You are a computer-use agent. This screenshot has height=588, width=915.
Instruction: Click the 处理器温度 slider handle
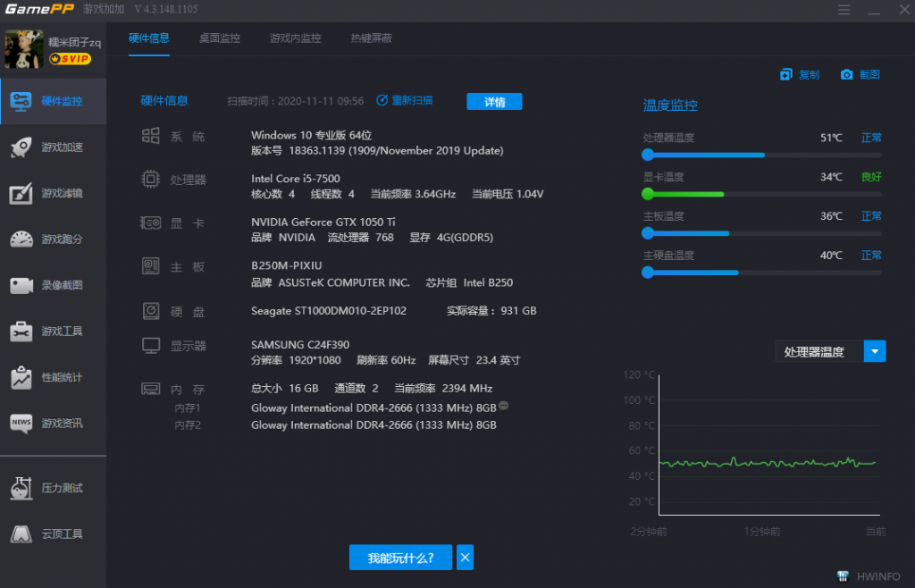pyautogui.click(x=648, y=155)
